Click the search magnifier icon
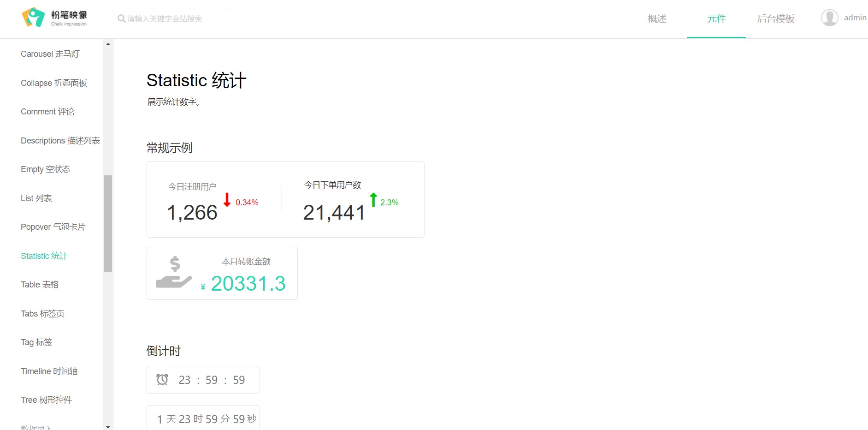The image size is (868, 430). pyautogui.click(x=122, y=18)
